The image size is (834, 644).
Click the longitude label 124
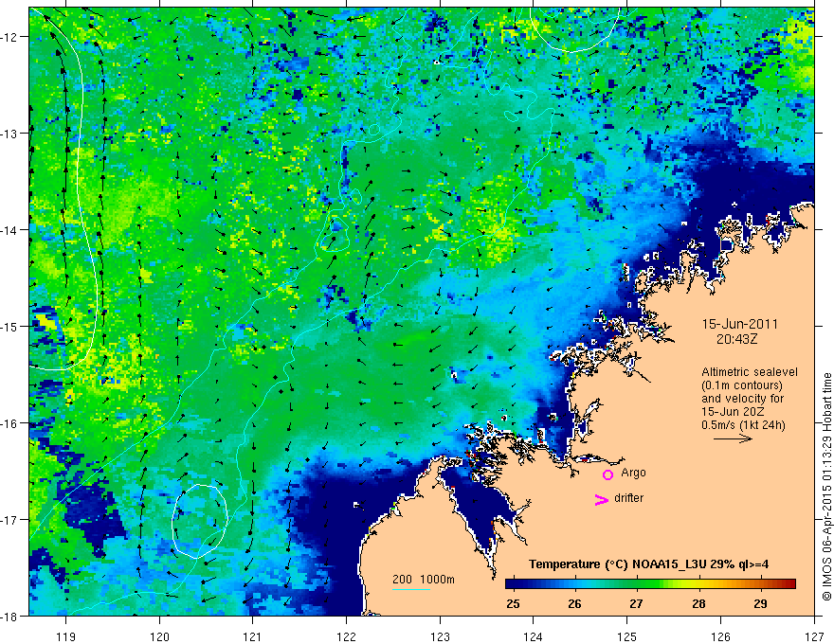[x=533, y=636]
